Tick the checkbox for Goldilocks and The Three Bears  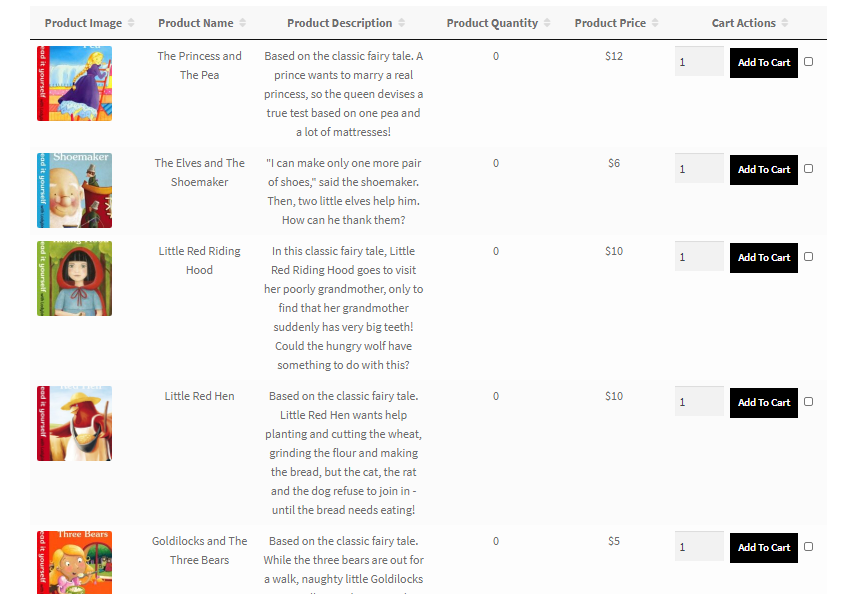coord(808,547)
